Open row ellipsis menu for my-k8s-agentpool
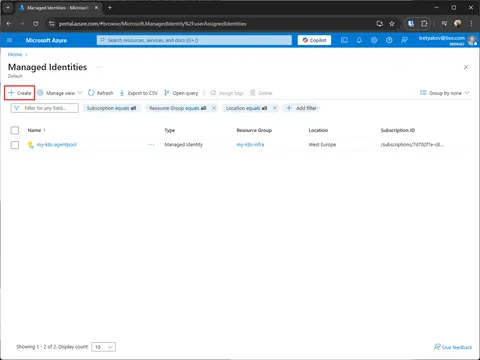This screenshot has width=480, height=360. pos(151,145)
